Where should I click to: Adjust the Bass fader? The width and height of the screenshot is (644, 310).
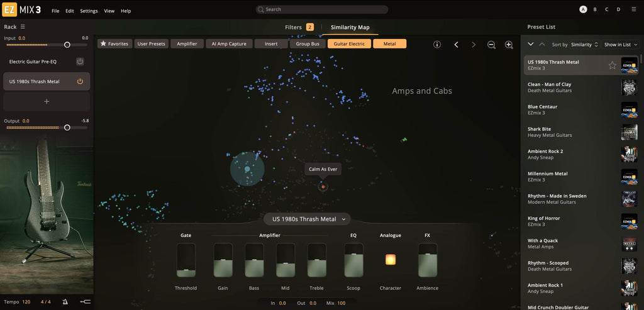point(254,260)
